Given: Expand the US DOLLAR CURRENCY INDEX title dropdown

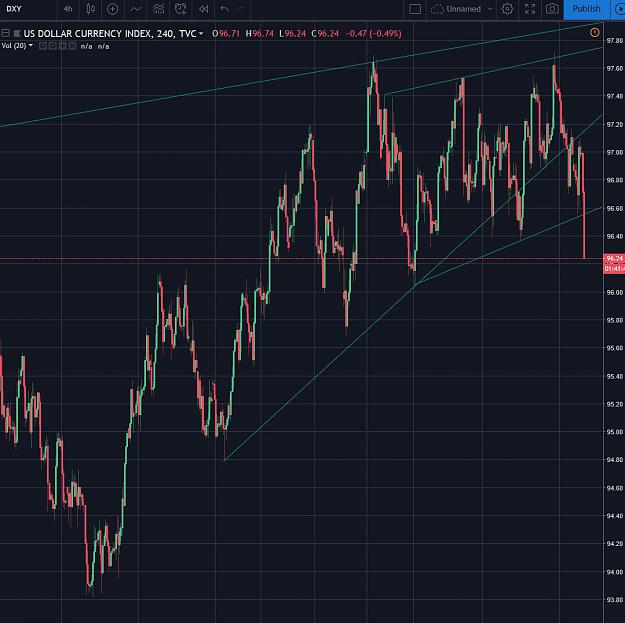Looking at the screenshot, I should [201, 33].
